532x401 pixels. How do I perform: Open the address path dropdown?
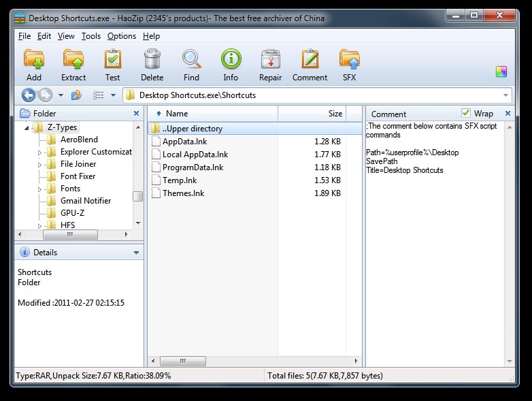click(506, 95)
